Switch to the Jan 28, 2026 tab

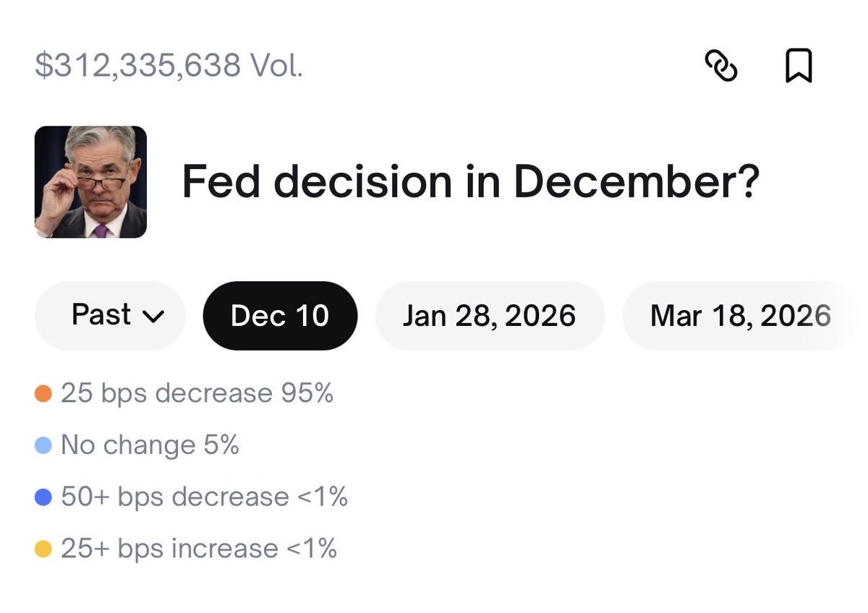coord(489,316)
